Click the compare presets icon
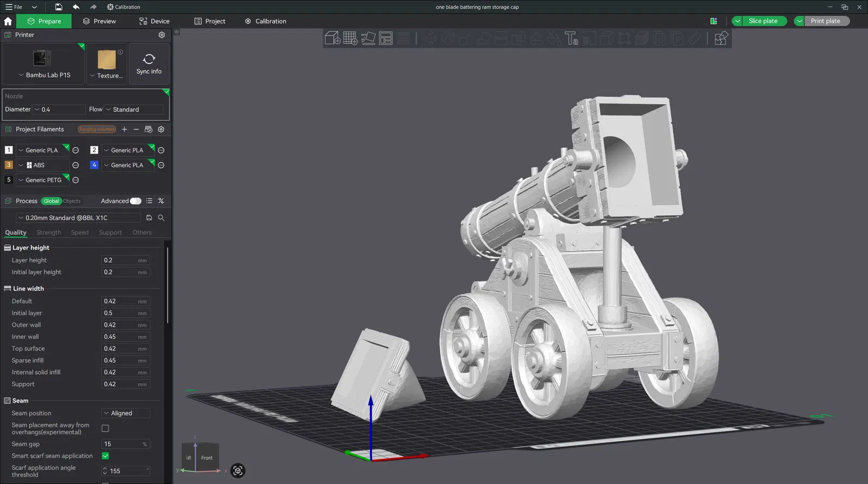Screen dimensions: 868x484 [161, 201]
